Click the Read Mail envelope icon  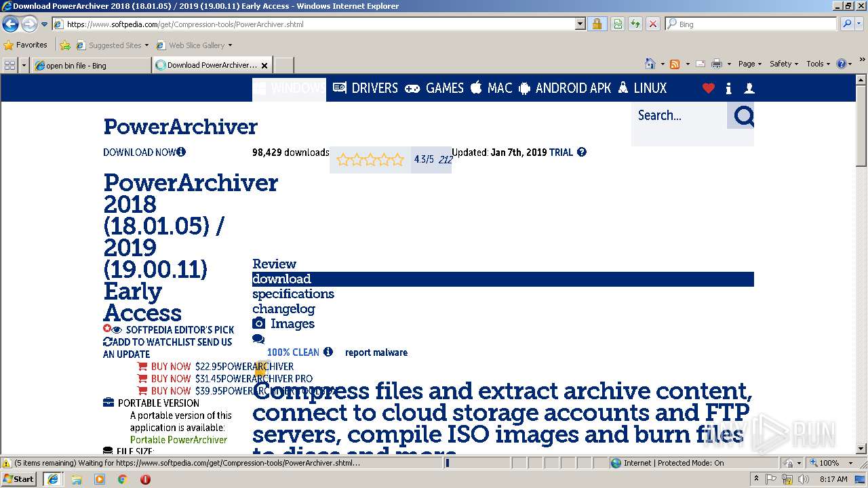coord(701,64)
